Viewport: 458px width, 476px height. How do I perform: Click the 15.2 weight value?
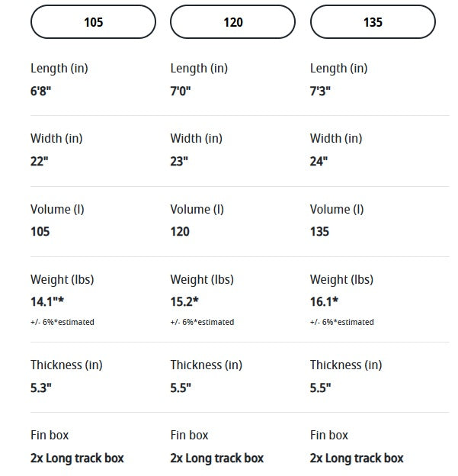tap(184, 301)
